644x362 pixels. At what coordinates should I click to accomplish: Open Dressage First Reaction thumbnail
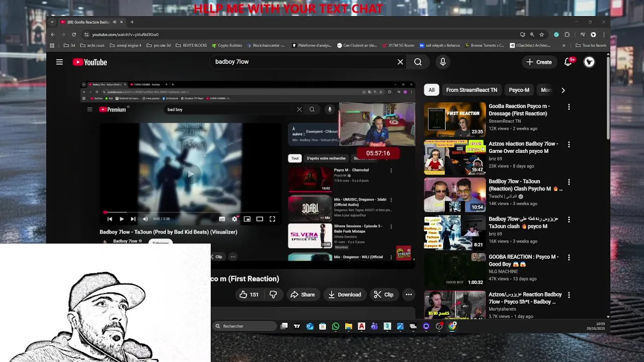pos(455,120)
